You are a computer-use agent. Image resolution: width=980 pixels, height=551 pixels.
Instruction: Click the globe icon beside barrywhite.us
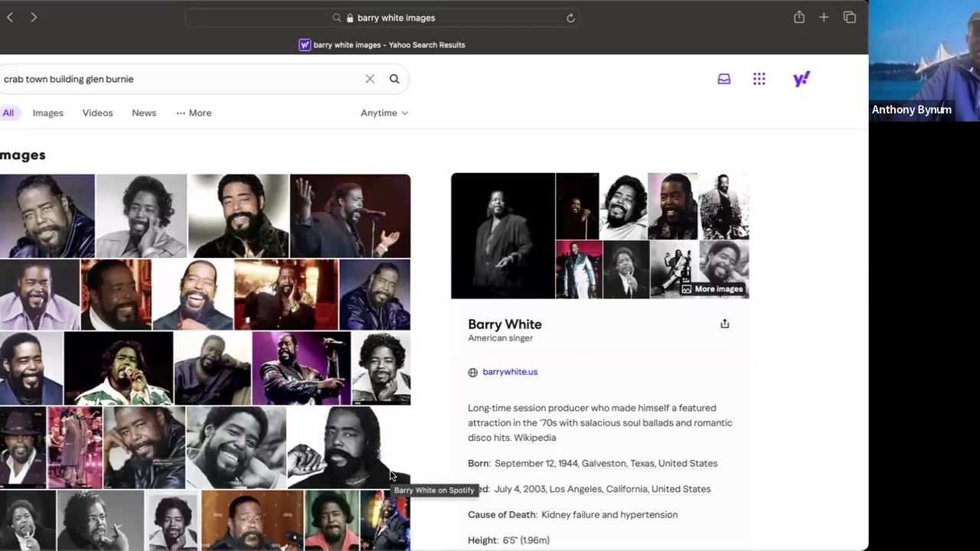click(x=472, y=373)
